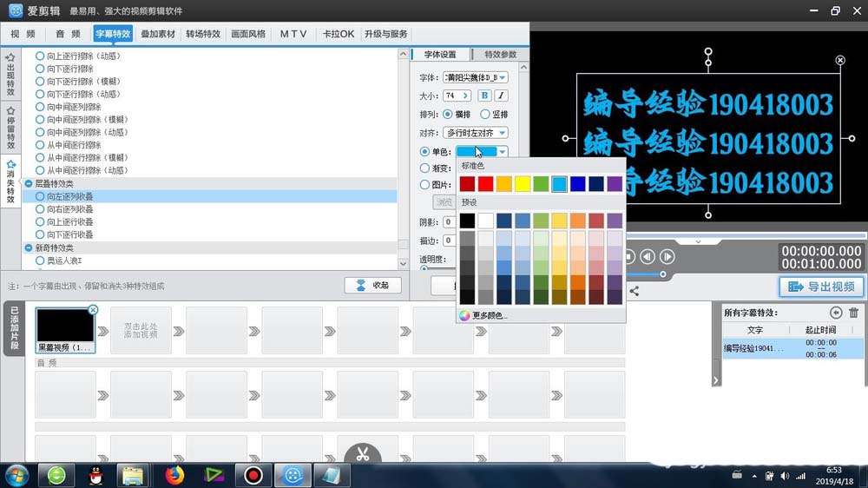Click 更多颜色 more colors link

pyautogui.click(x=490, y=315)
